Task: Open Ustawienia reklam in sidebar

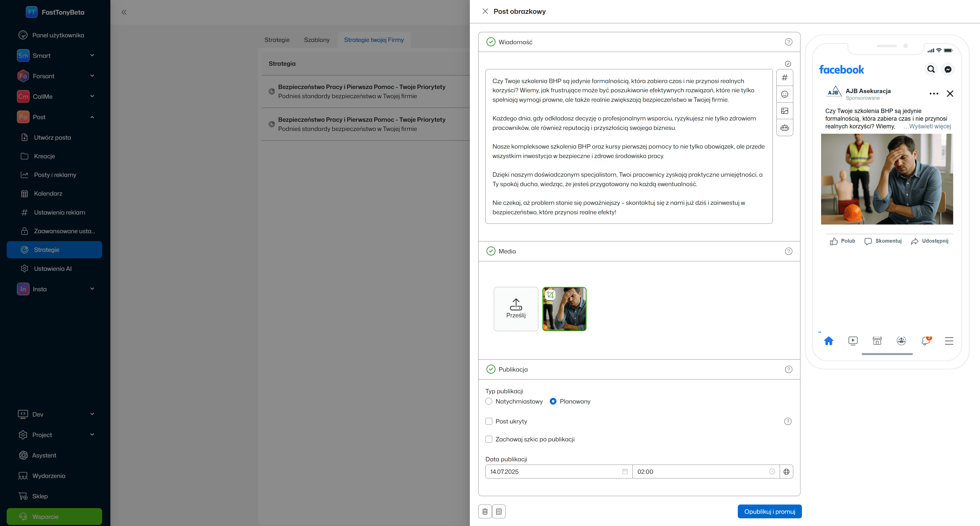Action: 55,212
